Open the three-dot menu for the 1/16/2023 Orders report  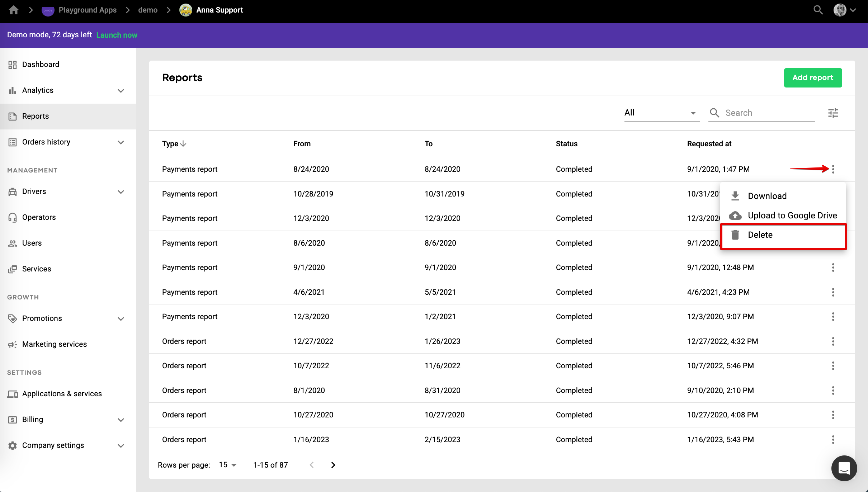(833, 440)
